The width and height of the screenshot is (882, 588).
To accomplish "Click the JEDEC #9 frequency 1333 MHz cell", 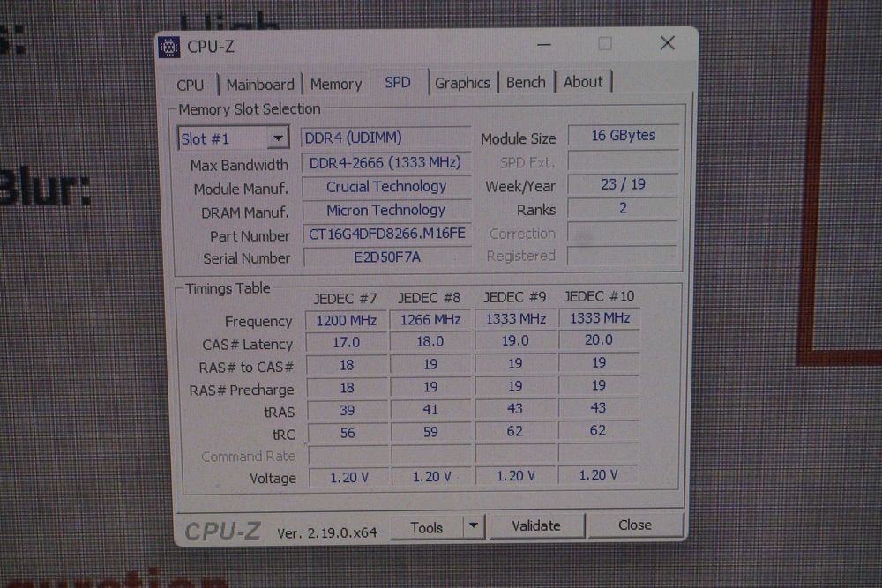I will (516, 319).
